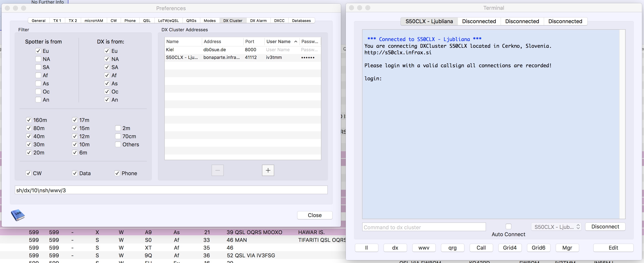Enable As under Spotter is from
This screenshot has height=263, width=644.
38,83
